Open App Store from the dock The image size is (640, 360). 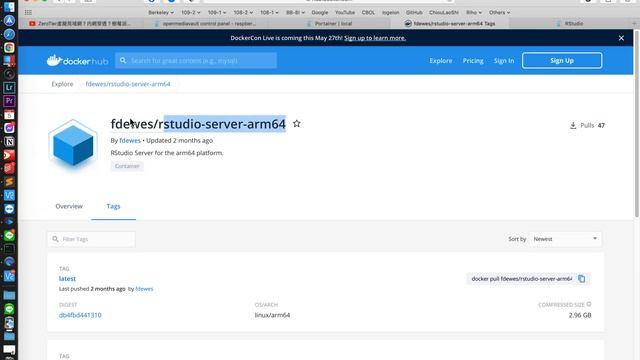pos(9,20)
